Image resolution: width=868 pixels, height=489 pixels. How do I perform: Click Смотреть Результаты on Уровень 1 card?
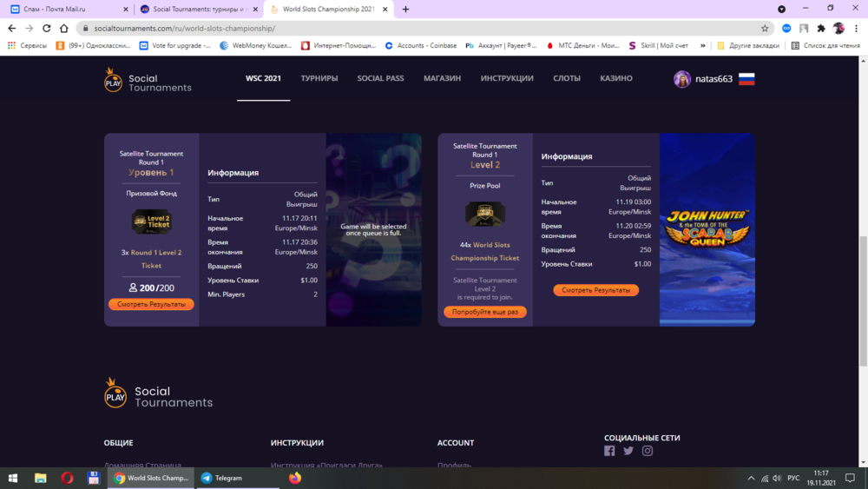point(151,304)
